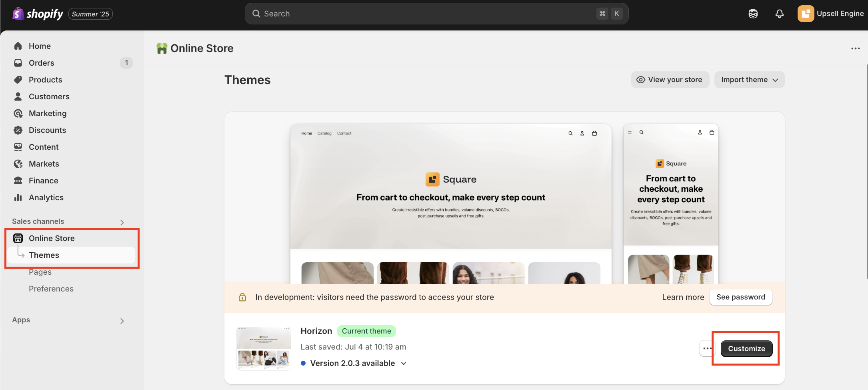Viewport: 868px width, 390px height.
Task: Click the Customize button
Action: 746,348
